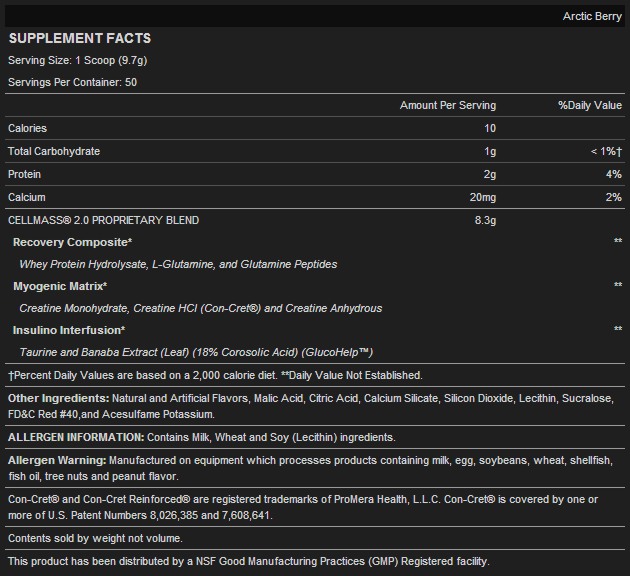The image size is (630, 576).
Task: Select the SUPPLEMENT FACTS heading
Action: [80, 38]
